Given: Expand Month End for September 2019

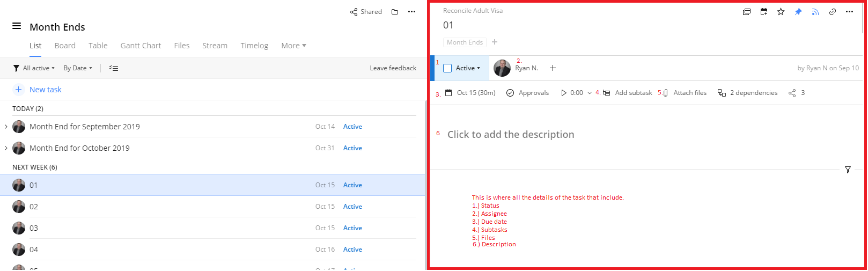Looking at the screenshot, I should 6,127.
